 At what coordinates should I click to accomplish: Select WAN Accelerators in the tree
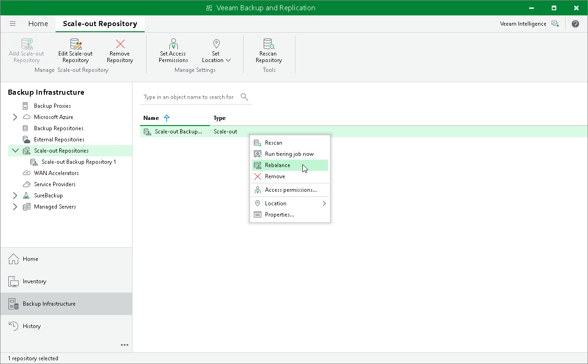(x=56, y=173)
